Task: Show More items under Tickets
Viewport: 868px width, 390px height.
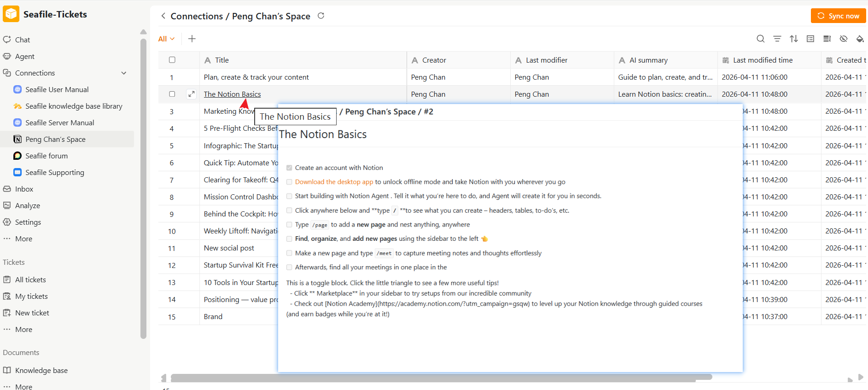Action: [x=23, y=329]
